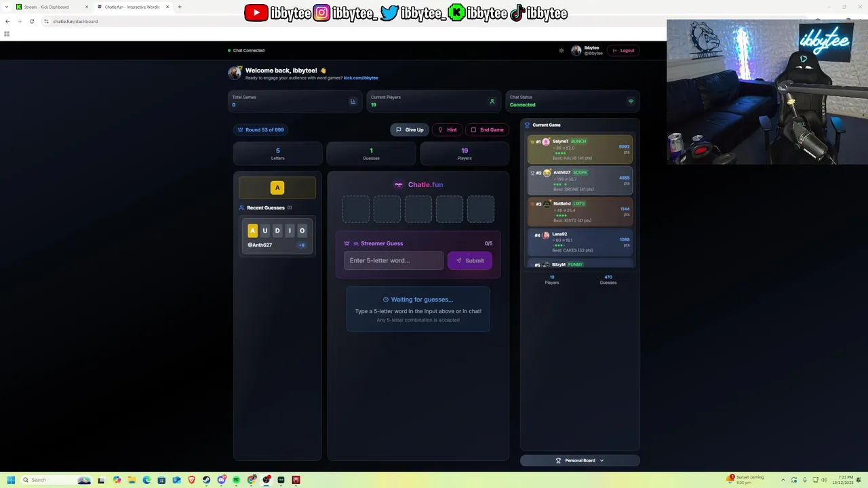Viewport: 868px width, 488px height.
Task: Open Microsoft Edge from taskbar
Action: click(x=146, y=480)
